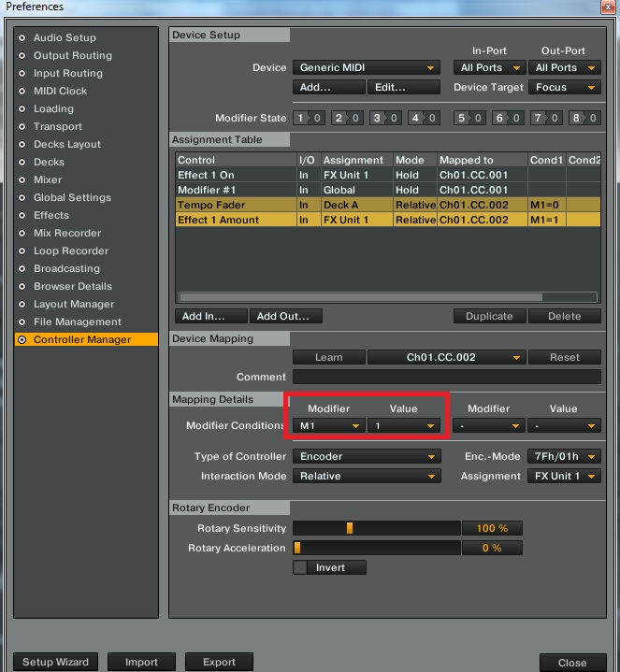Screen dimensions: 620x672
Task: Click Modifier State 5 indicator
Action: [469, 118]
